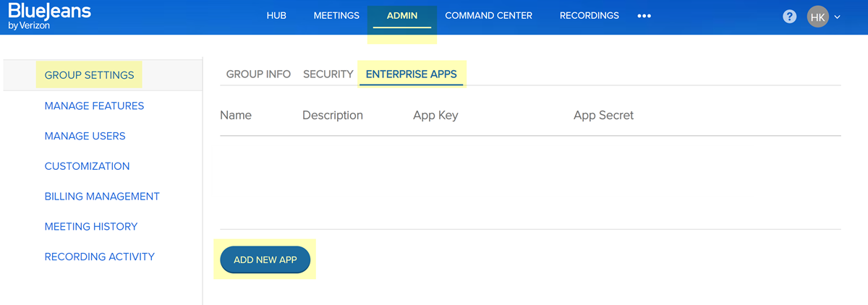Viewport: 868px width, 305px height.
Task: Open the SECURITY tab
Action: [x=328, y=74]
